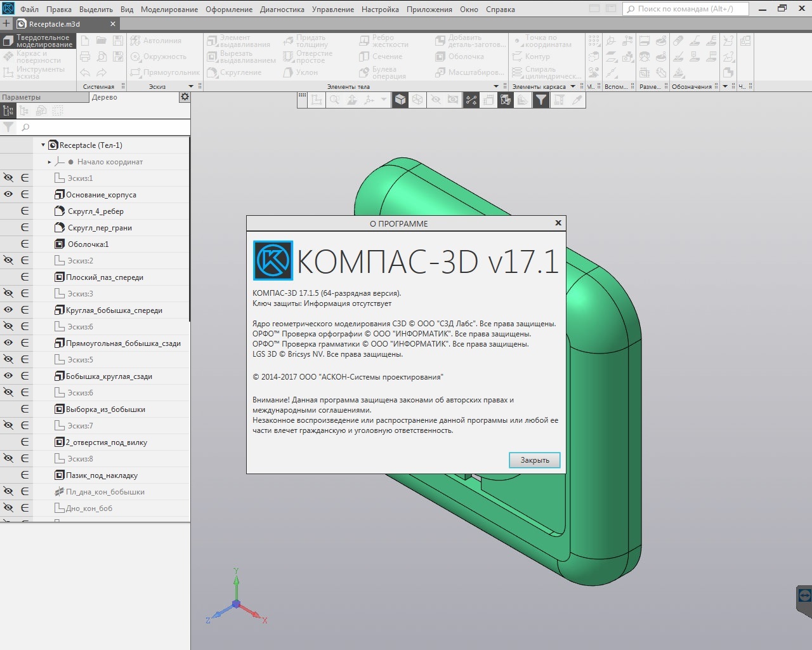This screenshot has height=650, width=812.
Task: Click the print icon
Action: tap(85, 56)
